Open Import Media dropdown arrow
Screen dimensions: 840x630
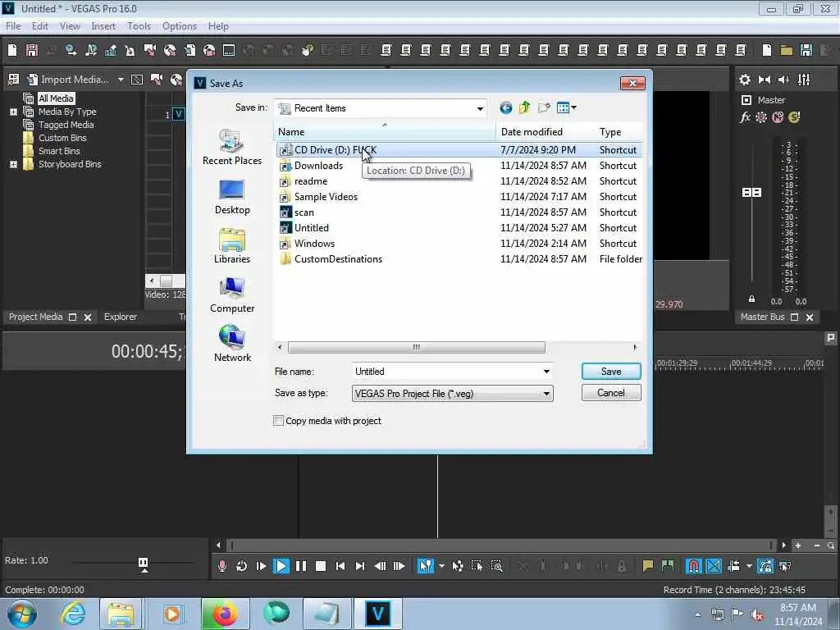(x=121, y=80)
